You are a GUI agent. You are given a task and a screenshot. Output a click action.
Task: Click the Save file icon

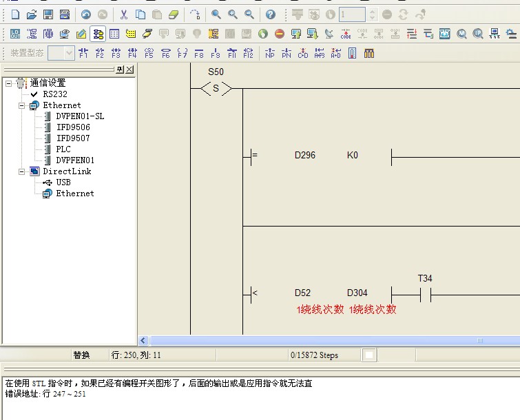click(x=48, y=14)
